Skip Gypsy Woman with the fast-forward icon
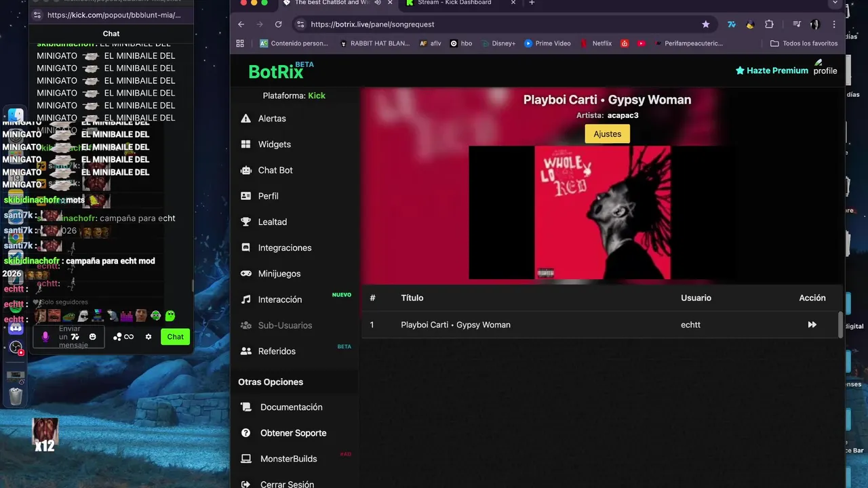The height and width of the screenshot is (488, 868). tap(812, 325)
